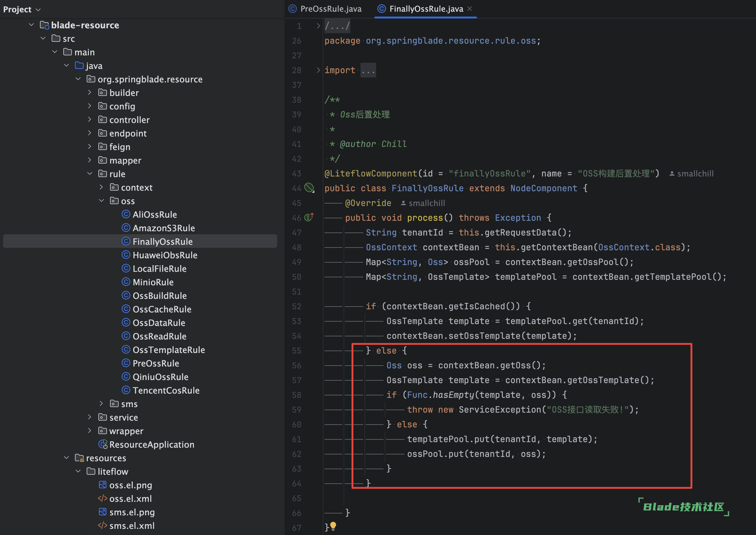Click the NodeComponent superclass reference

pos(544,188)
